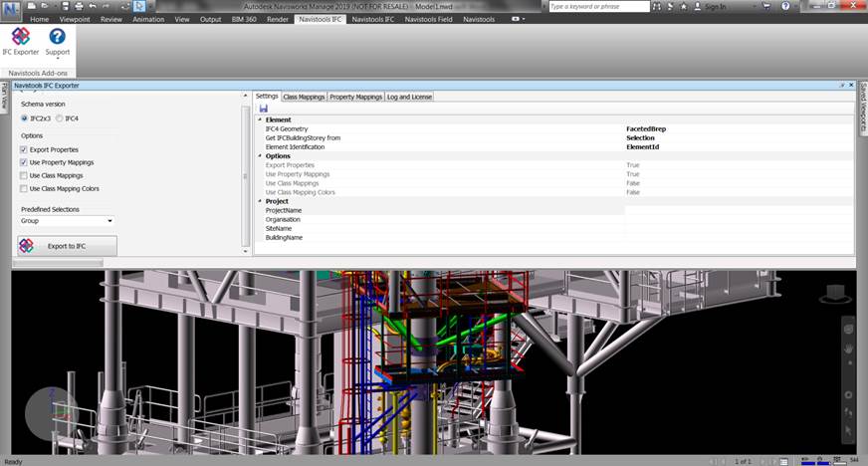This screenshot has width=868, height=466.
Task: Toggle auto-hide pin on IFC Exporter panel
Action: [842, 86]
